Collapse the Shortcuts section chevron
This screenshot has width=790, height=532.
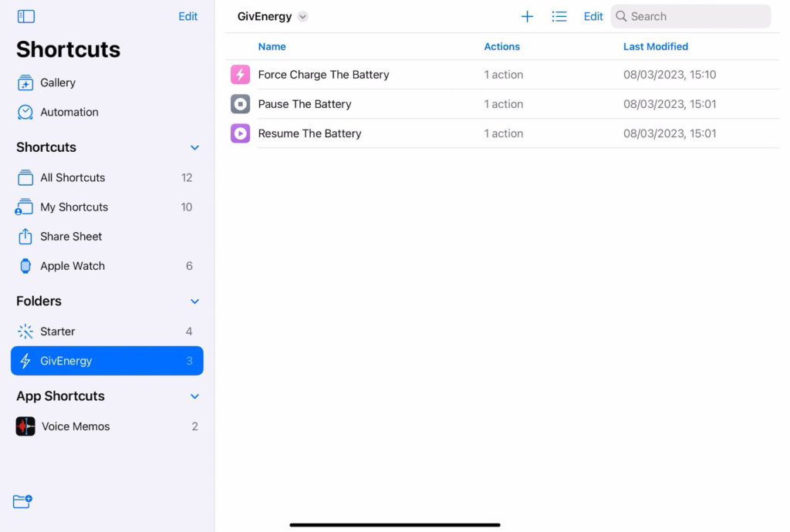pos(194,147)
